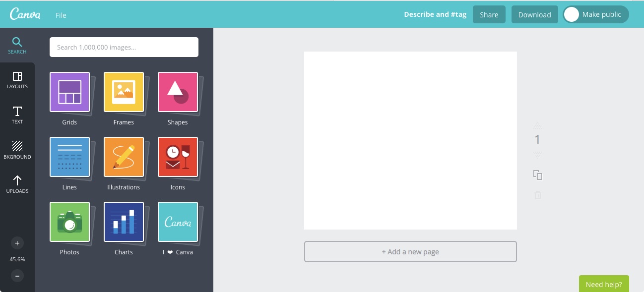644x292 pixels.
Task: Open the Lines category icon
Action: click(69, 157)
